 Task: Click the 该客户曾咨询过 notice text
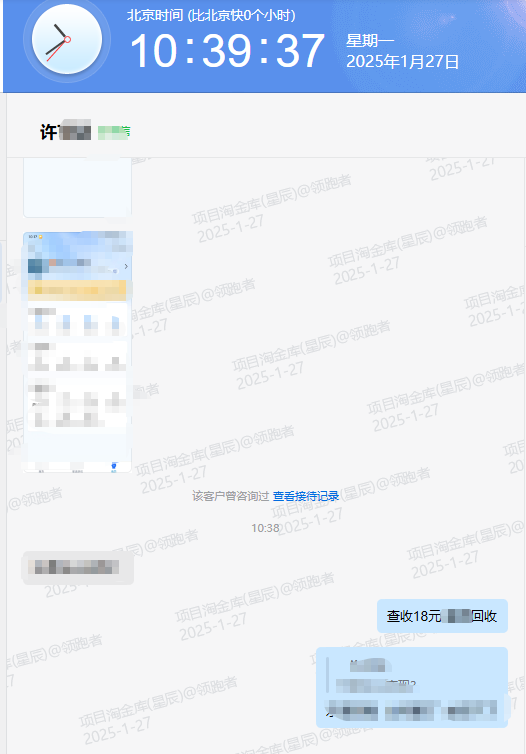click(x=230, y=496)
